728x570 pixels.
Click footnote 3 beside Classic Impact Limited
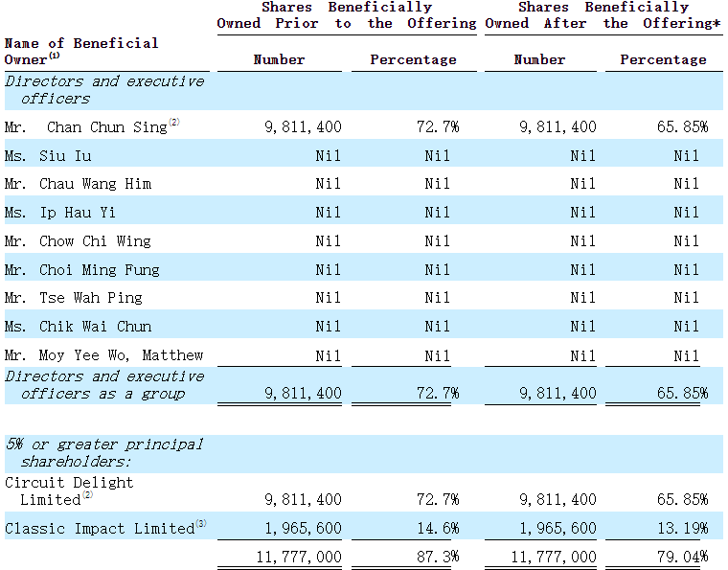coord(200,524)
